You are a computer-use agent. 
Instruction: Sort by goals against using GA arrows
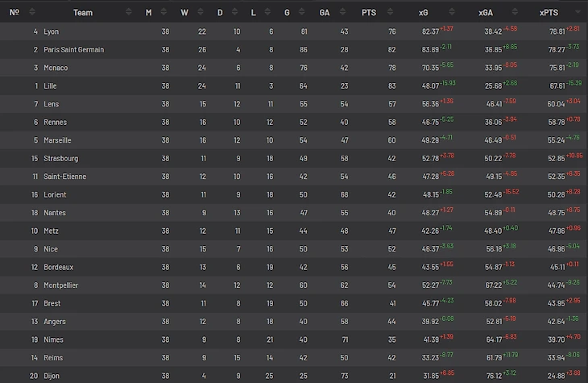pos(342,12)
